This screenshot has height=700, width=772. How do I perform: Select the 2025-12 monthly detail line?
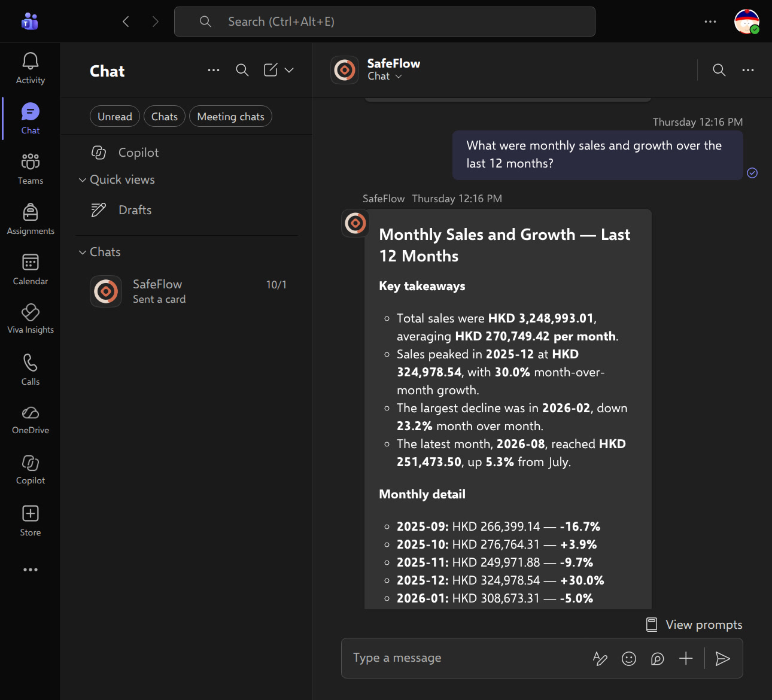500,580
